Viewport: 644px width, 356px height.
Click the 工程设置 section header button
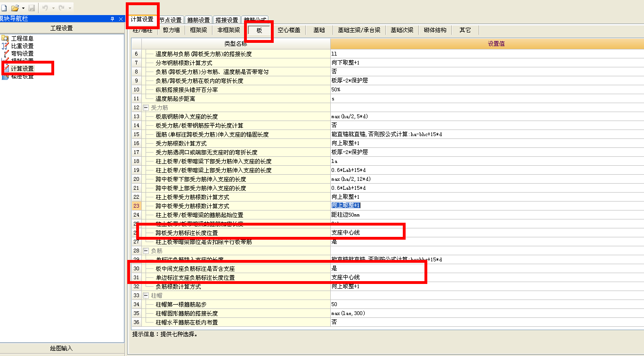[x=62, y=28]
